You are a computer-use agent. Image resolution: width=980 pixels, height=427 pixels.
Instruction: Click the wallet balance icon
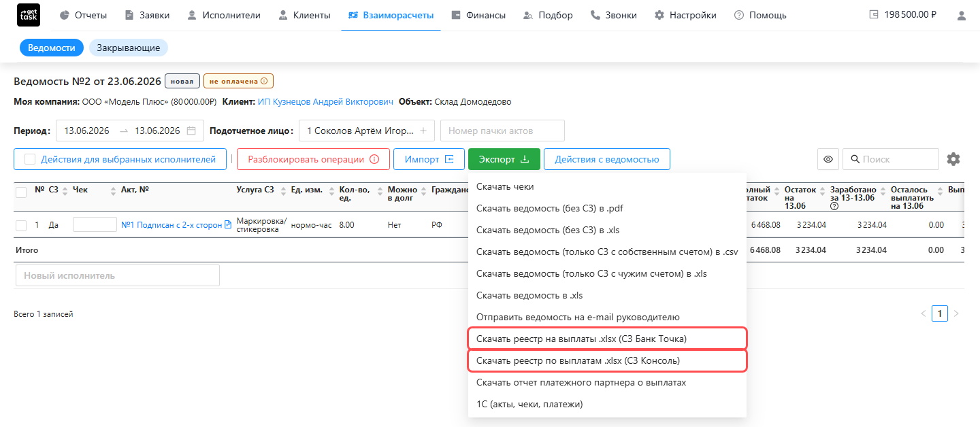[875, 15]
